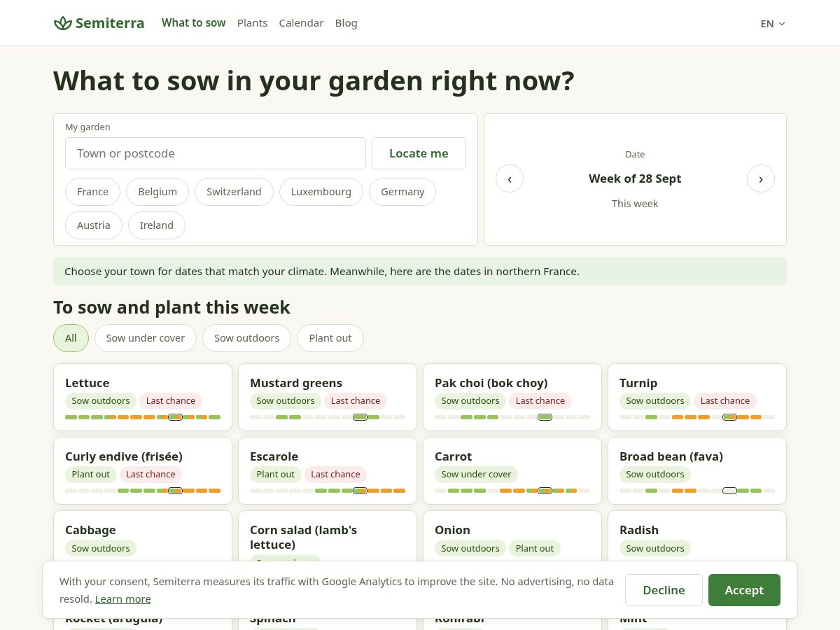Click Plant out tag on Onion

(535, 548)
